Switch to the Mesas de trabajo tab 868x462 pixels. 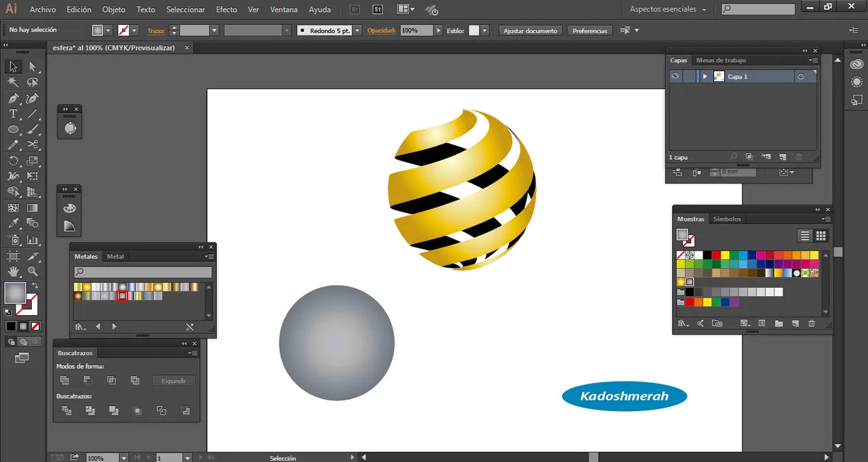(x=720, y=60)
